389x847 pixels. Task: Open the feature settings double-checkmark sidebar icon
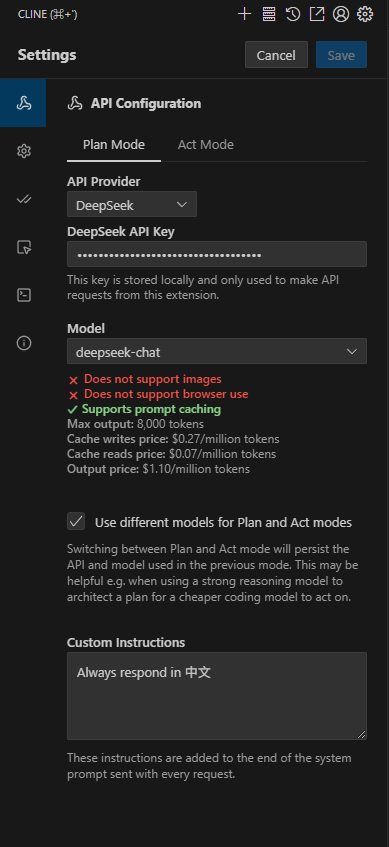click(24, 199)
